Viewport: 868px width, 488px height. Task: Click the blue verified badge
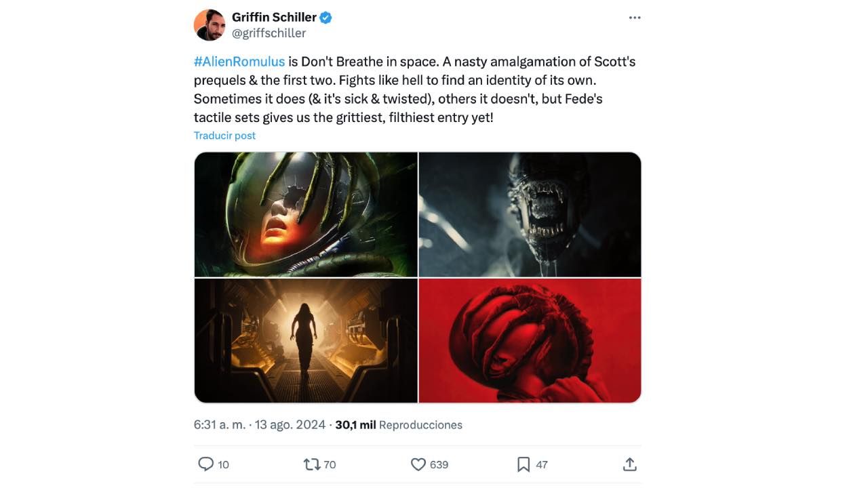[325, 18]
